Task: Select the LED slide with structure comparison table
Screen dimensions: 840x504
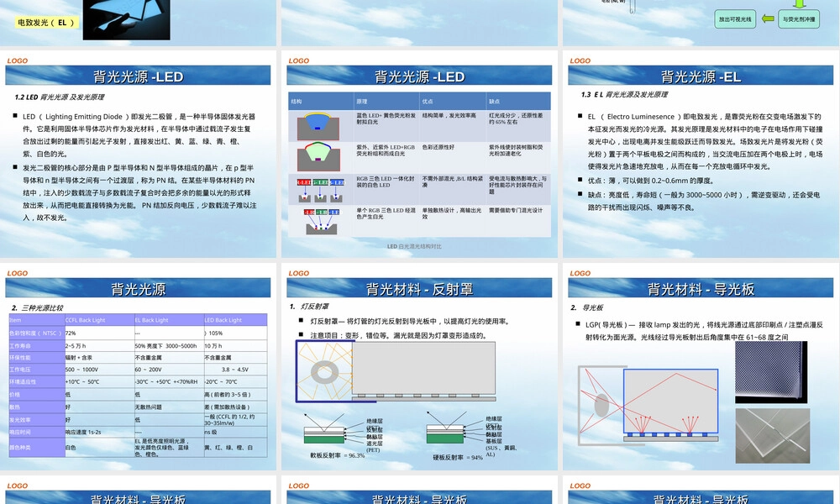Action: click(419, 155)
